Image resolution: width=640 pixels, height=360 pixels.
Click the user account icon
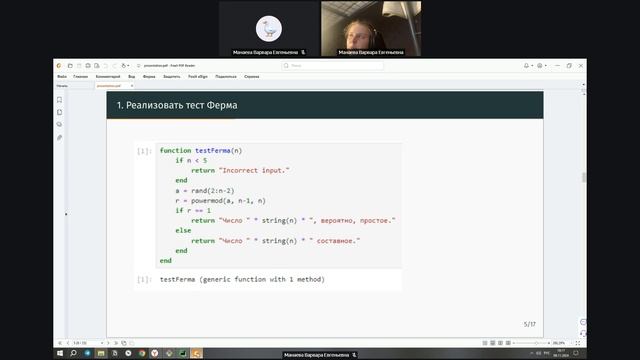[x=540, y=66]
